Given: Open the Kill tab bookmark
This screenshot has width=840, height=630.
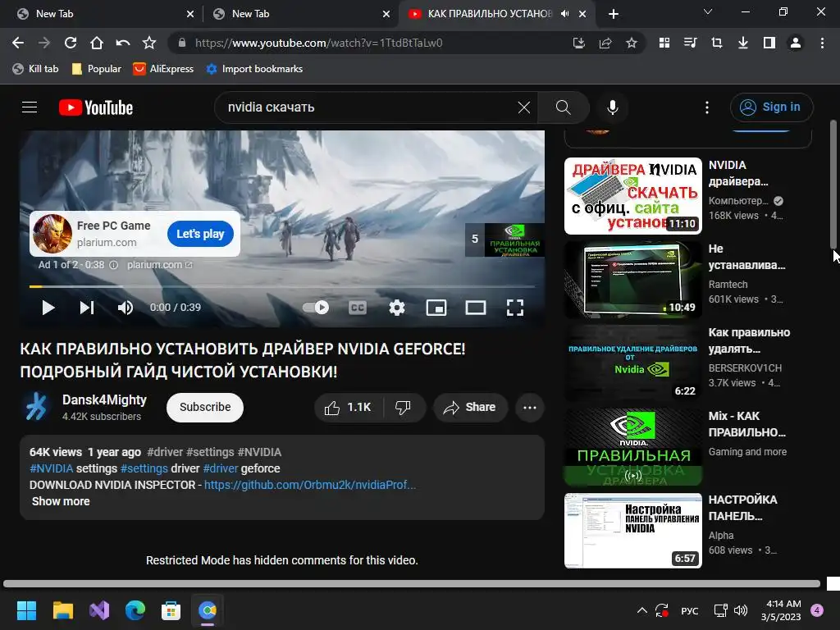Looking at the screenshot, I should click(x=35, y=69).
